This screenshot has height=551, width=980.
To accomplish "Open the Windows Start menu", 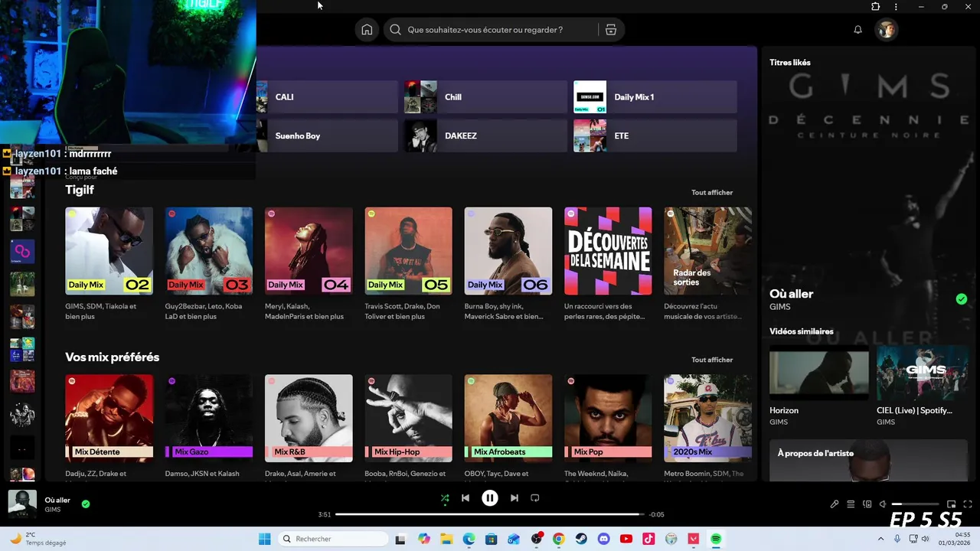I will (265, 539).
